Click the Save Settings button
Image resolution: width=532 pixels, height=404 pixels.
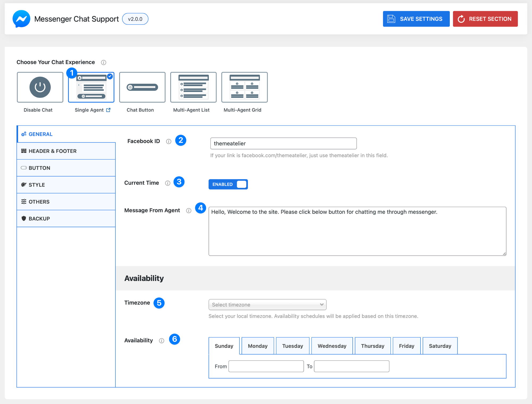point(416,19)
